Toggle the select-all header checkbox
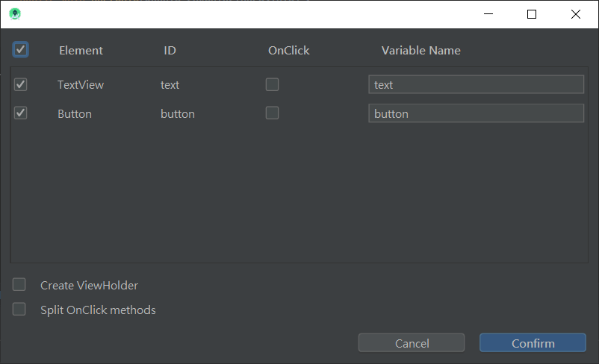 point(20,50)
